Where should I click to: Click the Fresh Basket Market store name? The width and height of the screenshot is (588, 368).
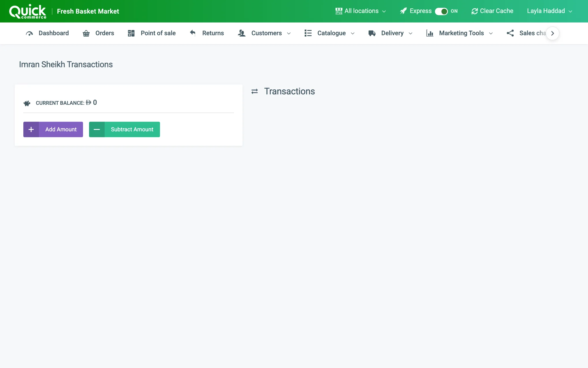pyautogui.click(x=88, y=11)
